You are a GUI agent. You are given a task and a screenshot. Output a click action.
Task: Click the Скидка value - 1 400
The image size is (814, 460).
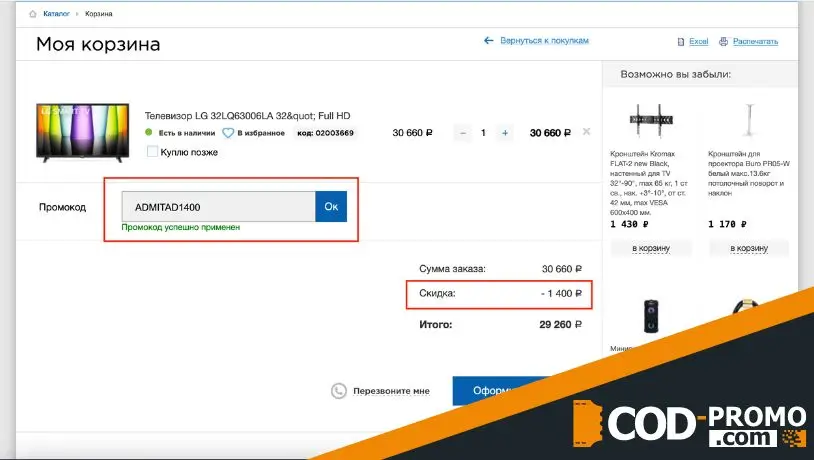click(561, 293)
